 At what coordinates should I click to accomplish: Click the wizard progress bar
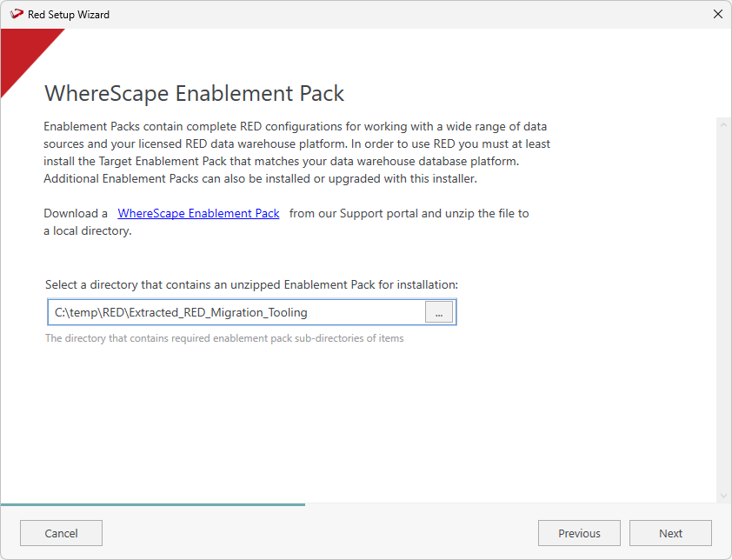pyautogui.click(x=153, y=504)
